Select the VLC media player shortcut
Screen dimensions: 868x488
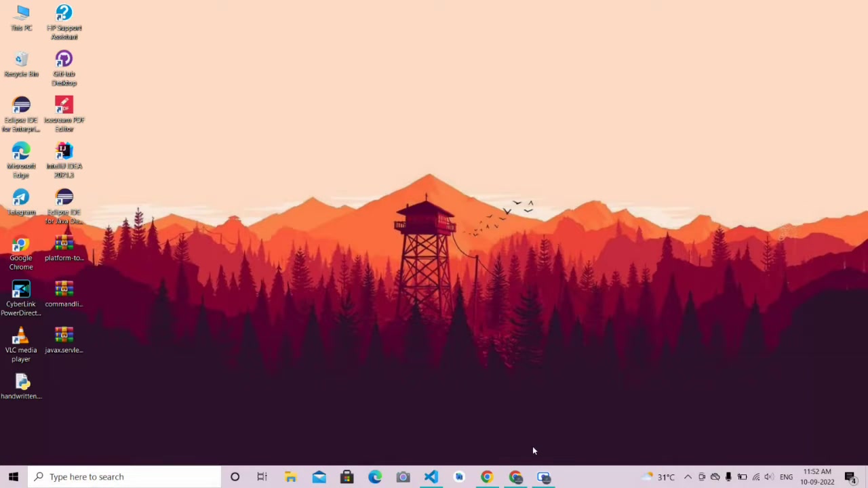point(21,345)
